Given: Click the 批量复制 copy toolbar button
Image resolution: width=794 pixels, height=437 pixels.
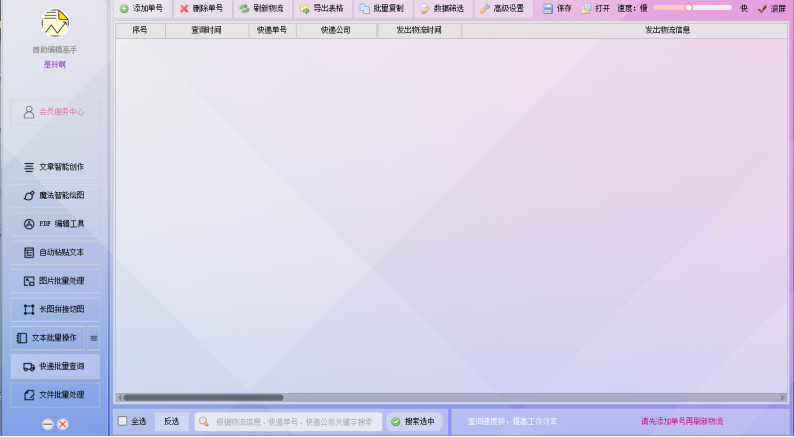Looking at the screenshot, I should coord(382,9).
